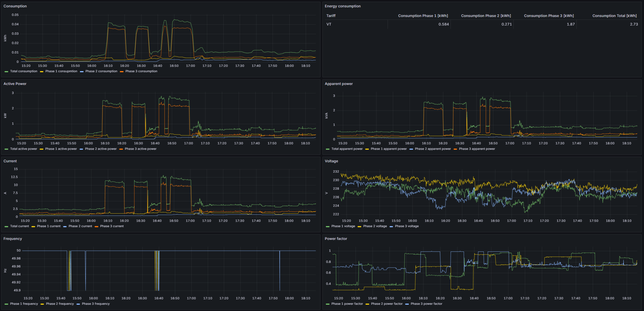Click the green Total current color swatch
Viewport: 644px width, 311px height.
(6, 227)
